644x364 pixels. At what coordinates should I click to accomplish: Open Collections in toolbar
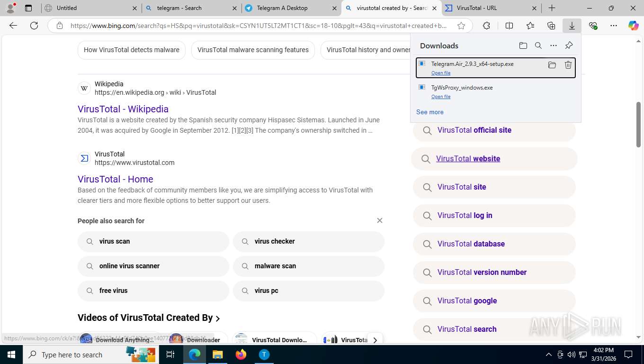tap(551, 26)
